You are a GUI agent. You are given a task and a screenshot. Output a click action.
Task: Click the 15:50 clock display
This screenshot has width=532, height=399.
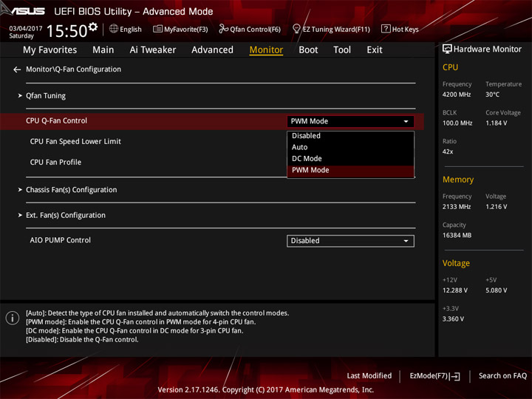(x=66, y=31)
